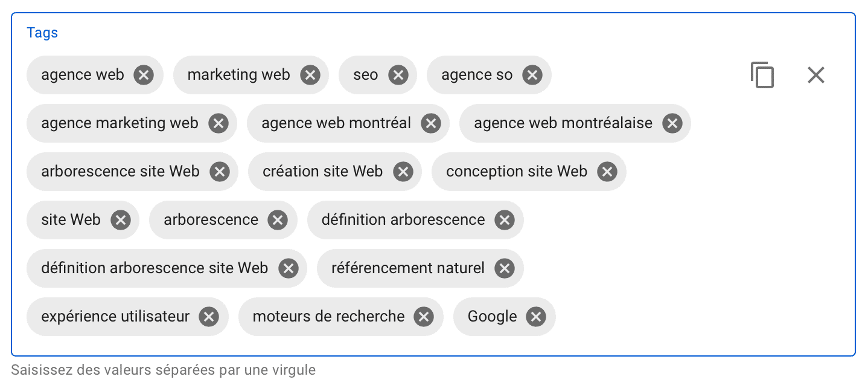Delete the "arborescence site Web" tag
The height and width of the screenshot is (388, 868).
[219, 172]
